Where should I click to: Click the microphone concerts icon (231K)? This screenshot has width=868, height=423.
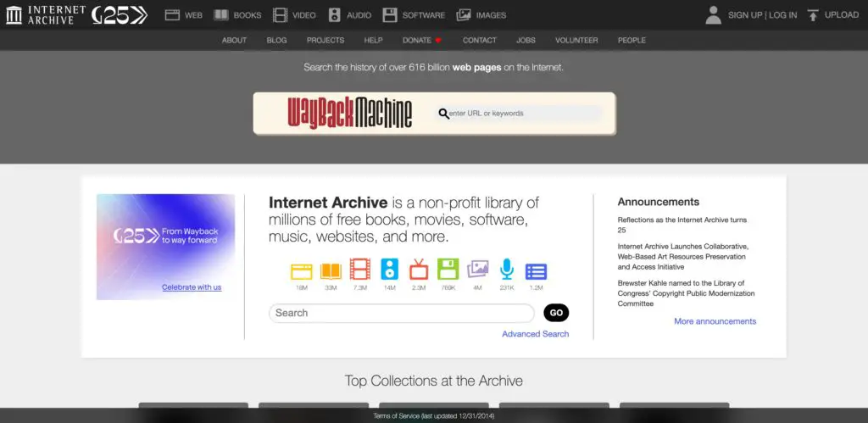[x=507, y=269]
